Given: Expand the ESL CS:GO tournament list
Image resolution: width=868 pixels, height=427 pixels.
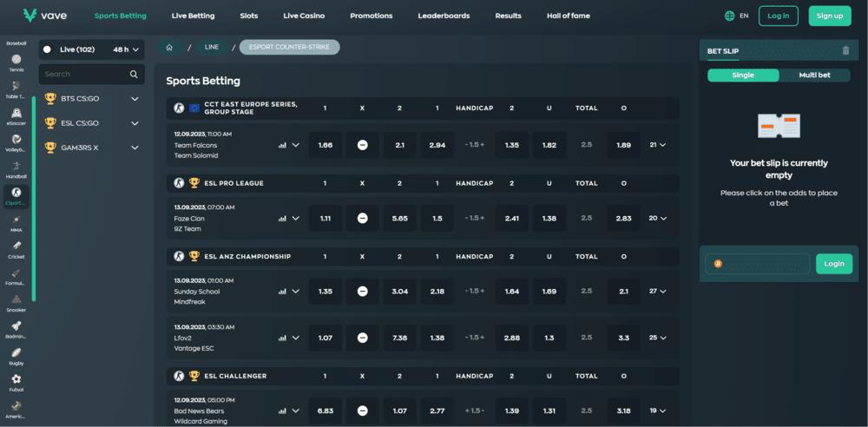Looking at the screenshot, I should pyautogui.click(x=135, y=123).
